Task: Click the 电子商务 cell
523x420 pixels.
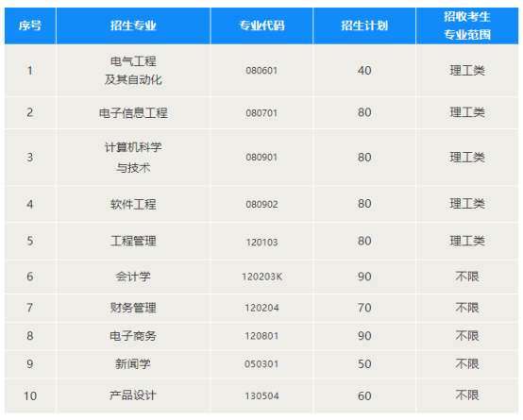Action: (x=133, y=336)
